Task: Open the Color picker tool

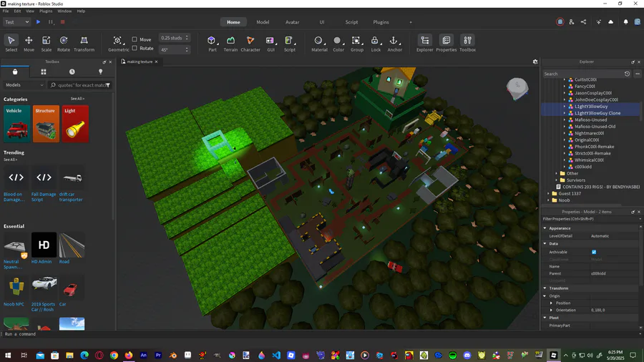Action: (x=338, y=43)
